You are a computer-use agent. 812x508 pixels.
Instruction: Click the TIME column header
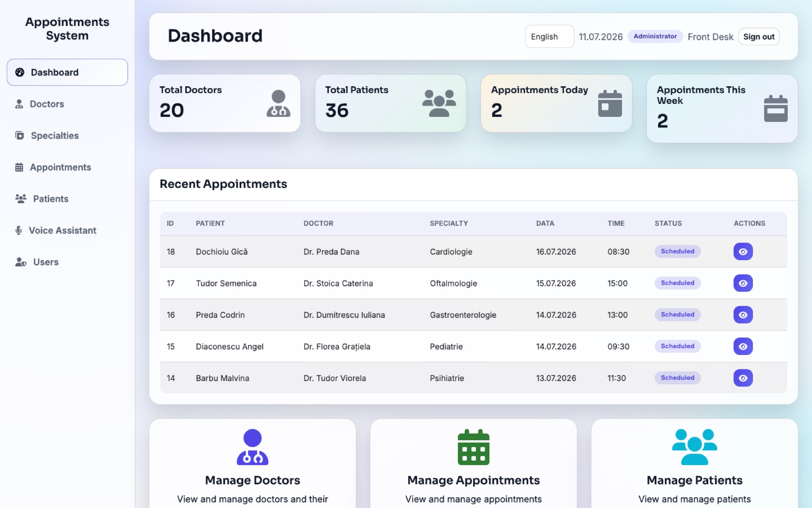(616, 224)
